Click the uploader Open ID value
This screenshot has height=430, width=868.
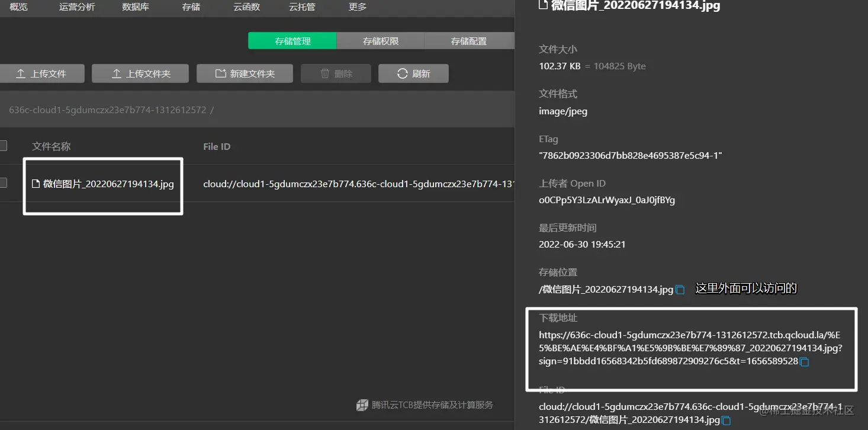pos(607,200)
